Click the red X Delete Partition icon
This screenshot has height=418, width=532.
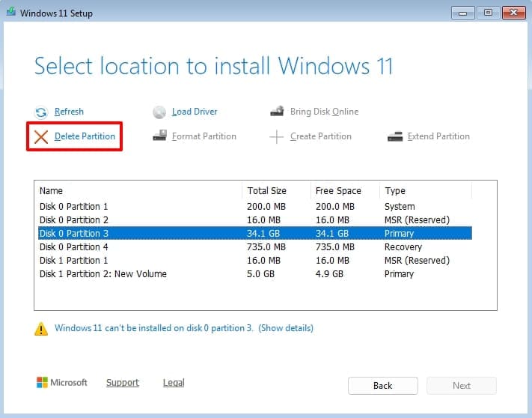[x=41, y=137]
